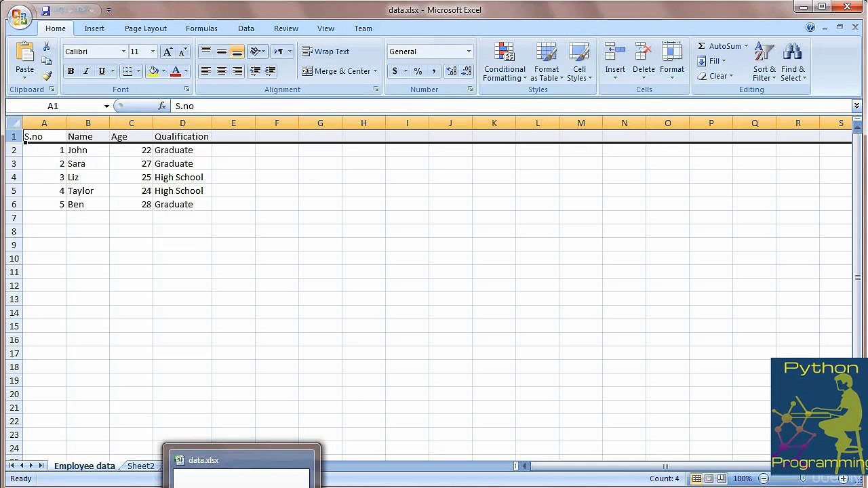Select column D header
Viewport: 868px width, 488px height.
182,123
